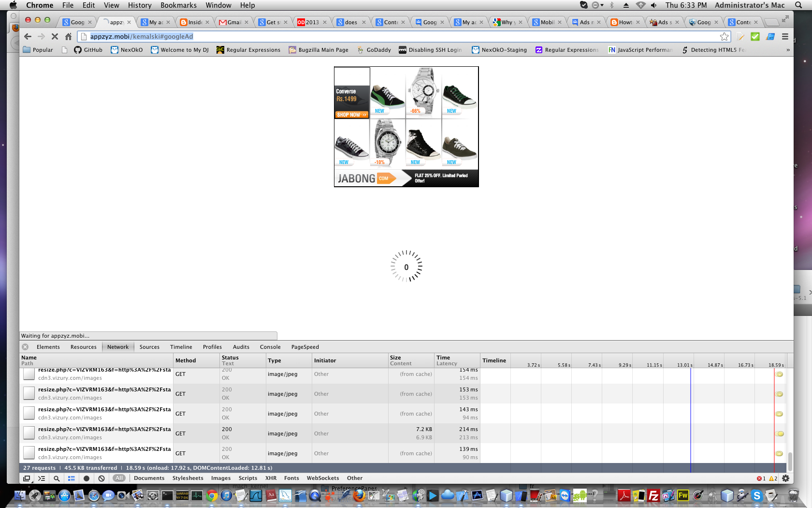Stop page loading with the X button
The image size is (812, 508).
point(55,36)
